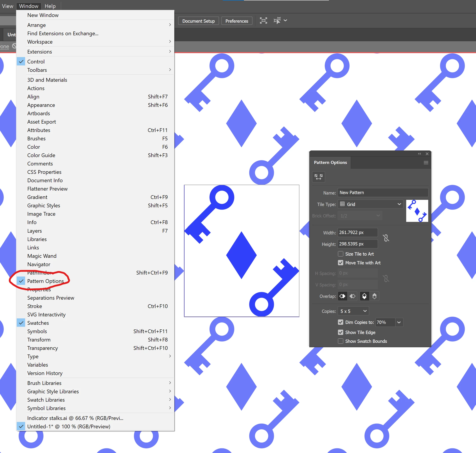Open the Copies 5 x 5 dropdown

(353, 311)
